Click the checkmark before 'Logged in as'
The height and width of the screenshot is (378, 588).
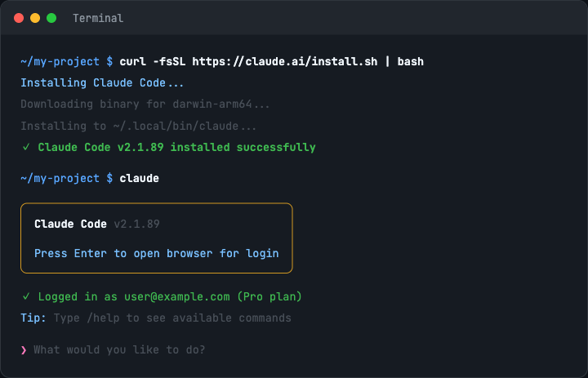26,296
